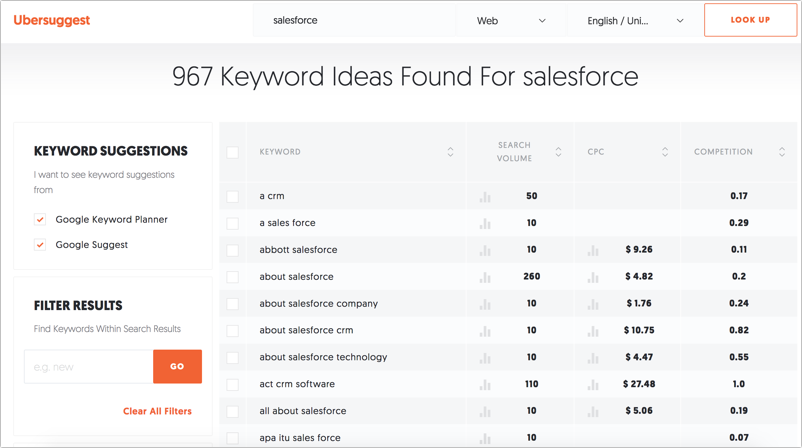Select the checkbox for a crm
802x448 pixels.
pos(232,196)
